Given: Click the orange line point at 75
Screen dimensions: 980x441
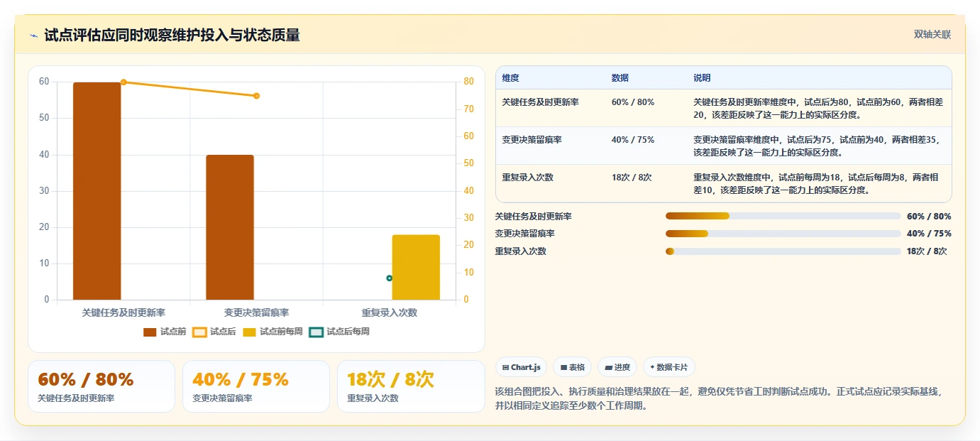Looking at the screenshot, I should coord(256,96).
